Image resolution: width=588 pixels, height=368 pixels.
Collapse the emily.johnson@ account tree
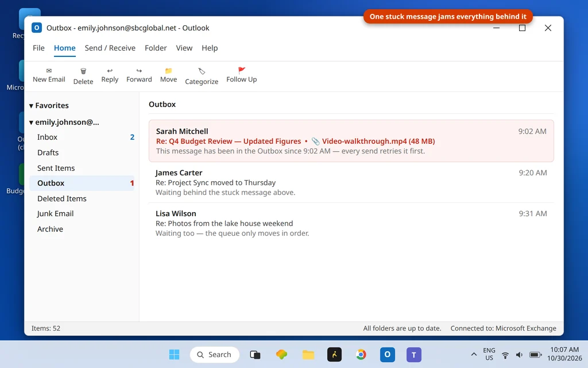click(x=31, y=122)
